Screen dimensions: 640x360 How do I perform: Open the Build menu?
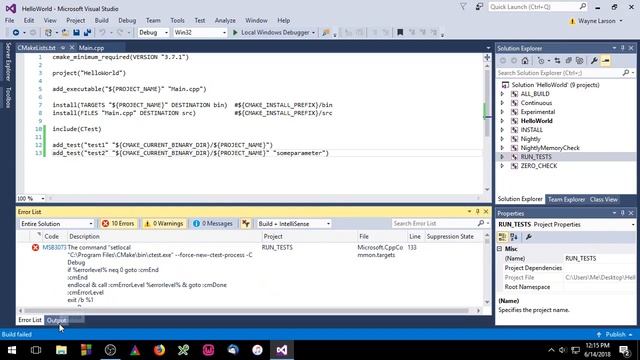click(101, 20)
